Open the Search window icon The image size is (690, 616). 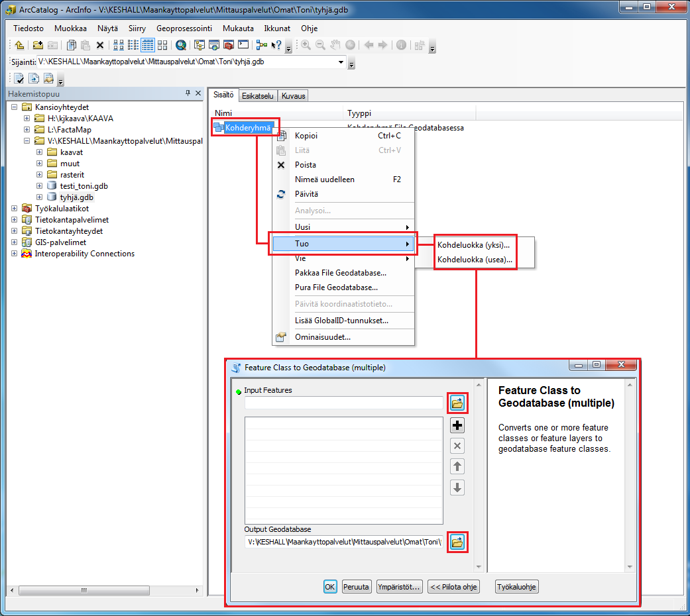point(214,45)
